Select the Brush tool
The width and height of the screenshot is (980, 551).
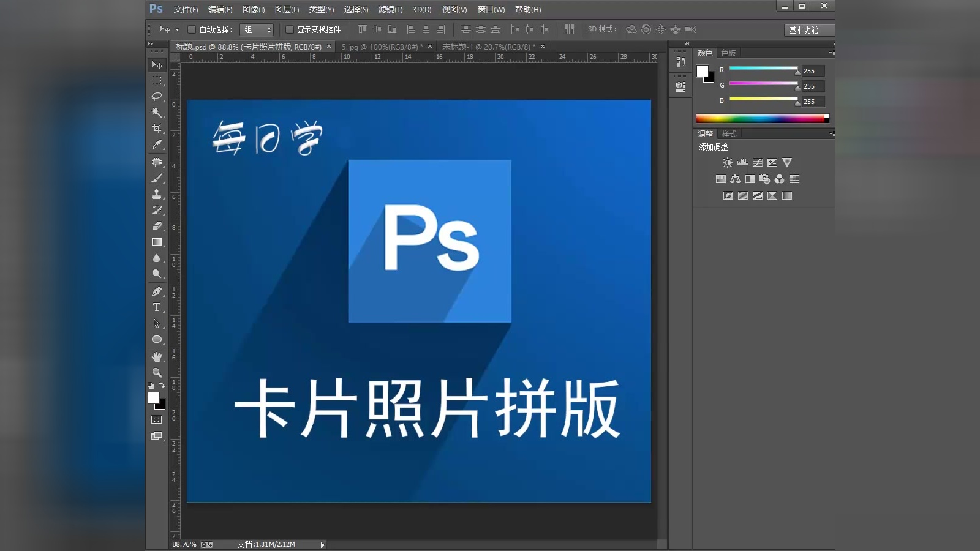tap(157, 178)
